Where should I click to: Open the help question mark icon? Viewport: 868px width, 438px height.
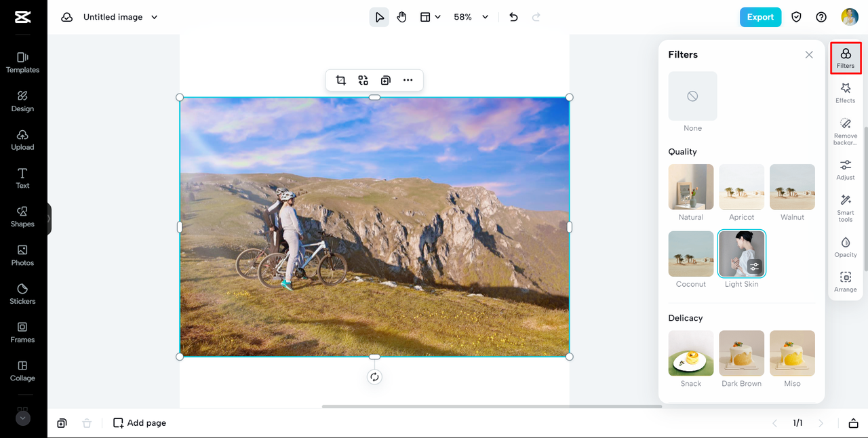click(x=821, y=17)
